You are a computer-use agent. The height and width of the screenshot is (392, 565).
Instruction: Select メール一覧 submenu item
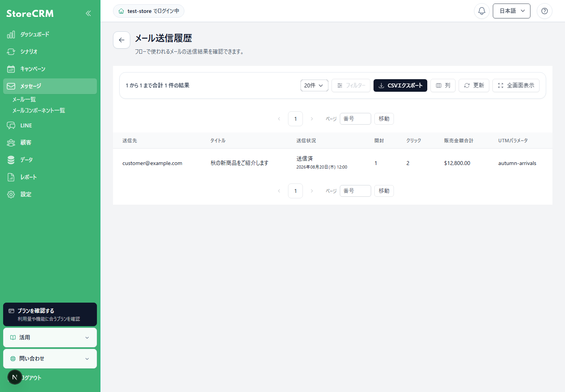(x=24, y=100)
